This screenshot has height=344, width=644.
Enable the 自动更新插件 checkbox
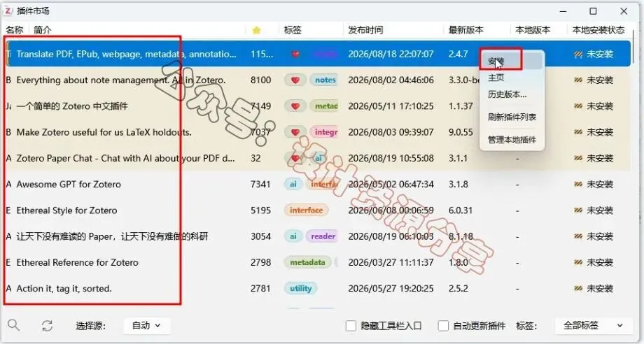(443, 326)
